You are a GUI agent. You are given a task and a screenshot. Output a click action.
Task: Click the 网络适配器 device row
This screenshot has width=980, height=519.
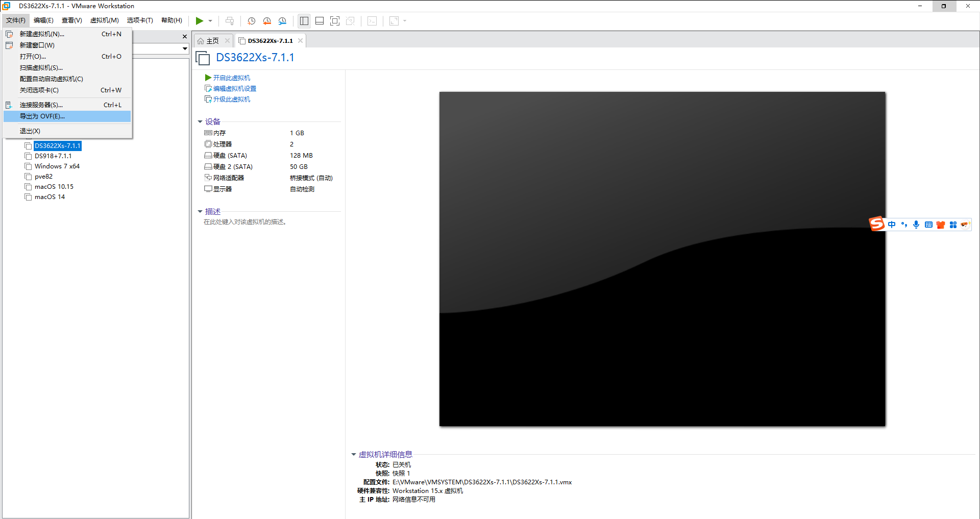(272, 178)
